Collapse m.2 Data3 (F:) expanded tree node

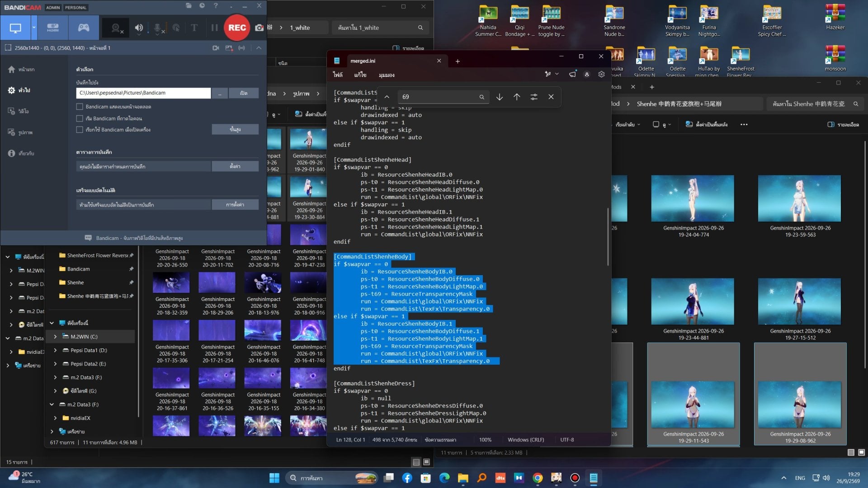point(52,404)
